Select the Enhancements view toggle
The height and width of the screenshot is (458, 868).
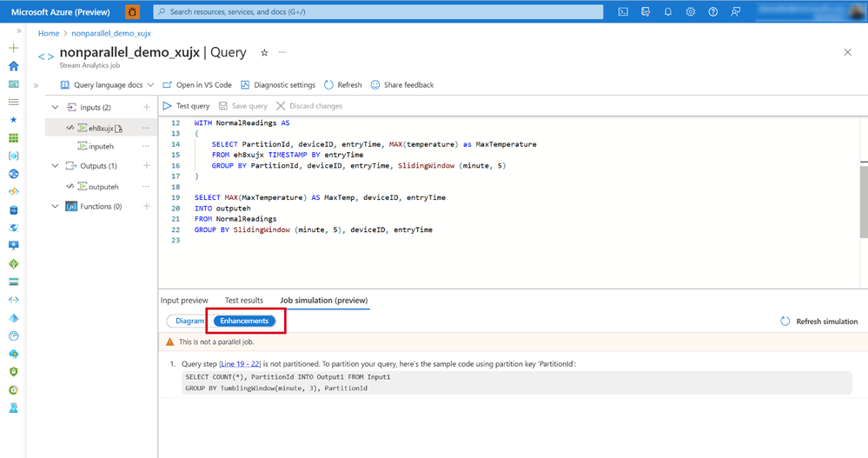coord(244,321)
